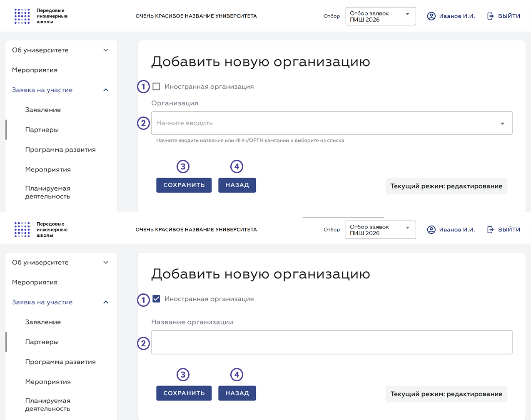Click Добавить новую организацию heading in top form
This screenshot has width=531, height=420.
pyautogui.click(x=261, y=62)
